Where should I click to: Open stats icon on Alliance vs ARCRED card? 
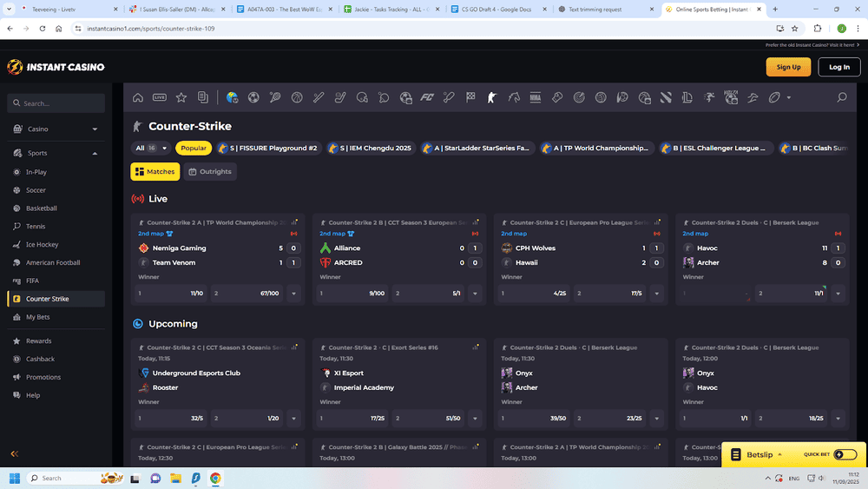[x=476, y=222]
